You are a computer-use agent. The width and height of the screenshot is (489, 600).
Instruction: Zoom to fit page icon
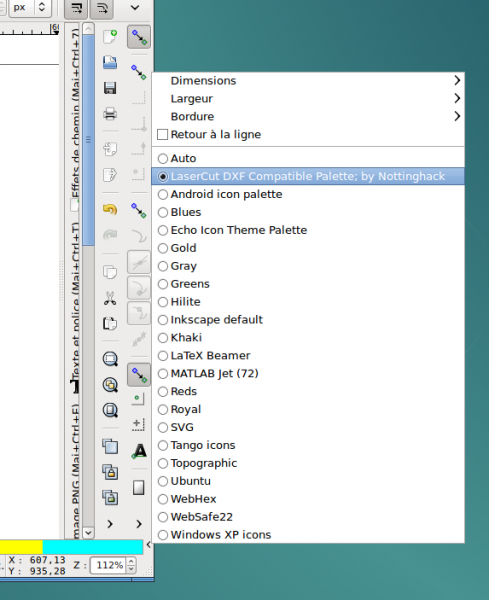[110, 410]
